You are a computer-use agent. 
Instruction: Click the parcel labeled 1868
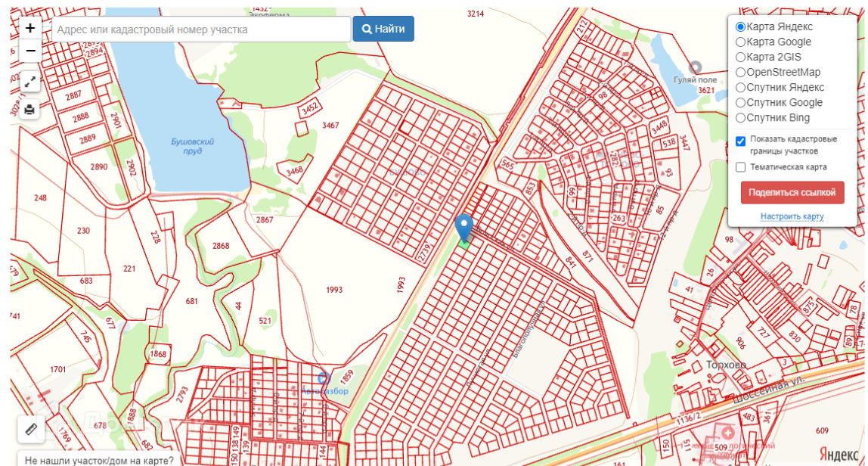tap(158, 354)
